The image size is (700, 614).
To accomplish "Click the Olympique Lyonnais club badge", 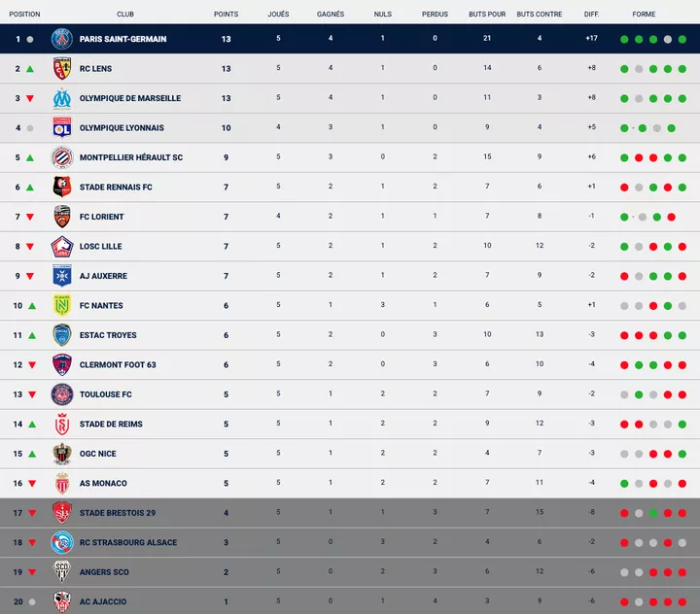I will point(62,128).
